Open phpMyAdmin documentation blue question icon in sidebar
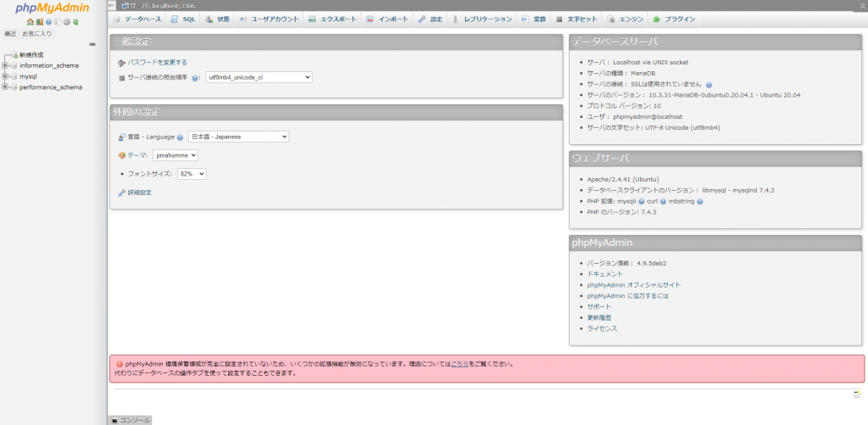 click(48, 22)
